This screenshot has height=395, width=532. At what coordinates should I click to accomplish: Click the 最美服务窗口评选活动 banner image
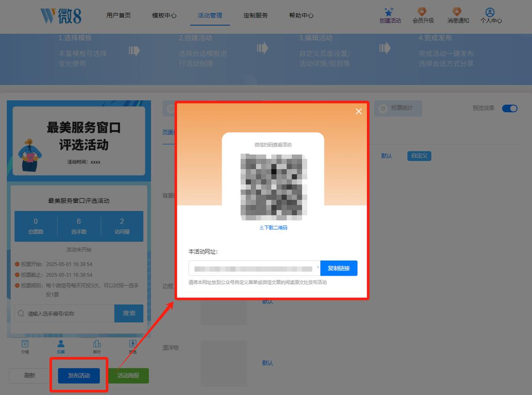(79, 141)
